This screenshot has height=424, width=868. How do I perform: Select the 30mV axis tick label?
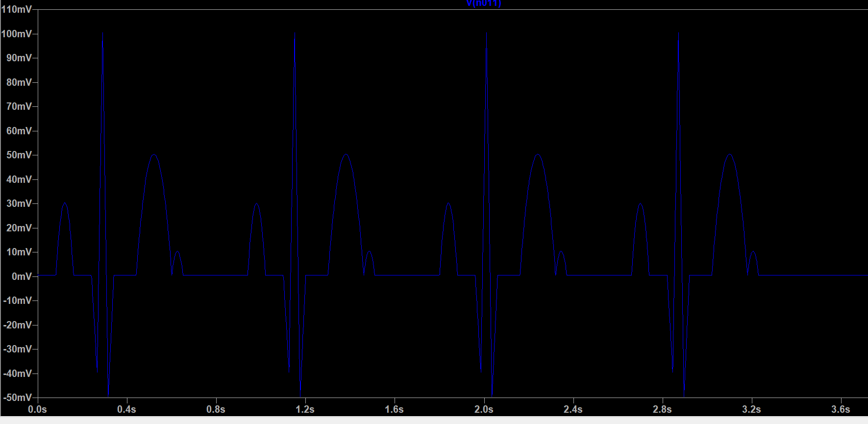click(x=19, y=203)
